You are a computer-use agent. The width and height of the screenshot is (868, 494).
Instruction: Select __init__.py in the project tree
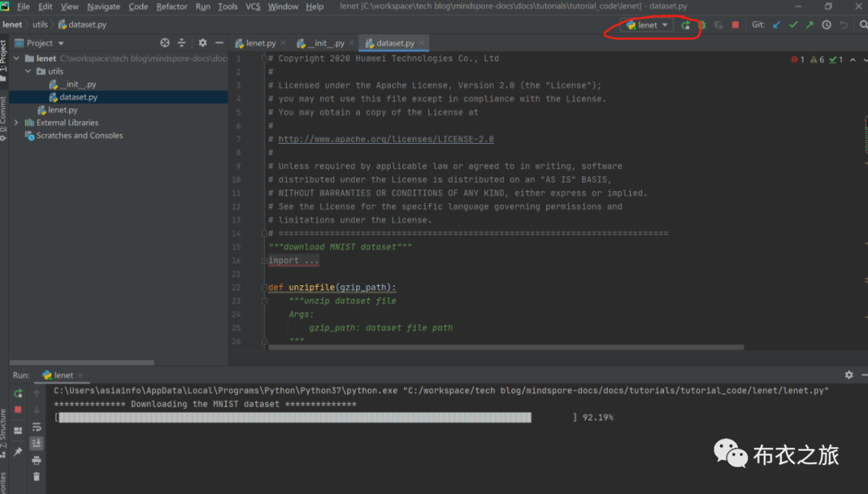coord(73,84)
